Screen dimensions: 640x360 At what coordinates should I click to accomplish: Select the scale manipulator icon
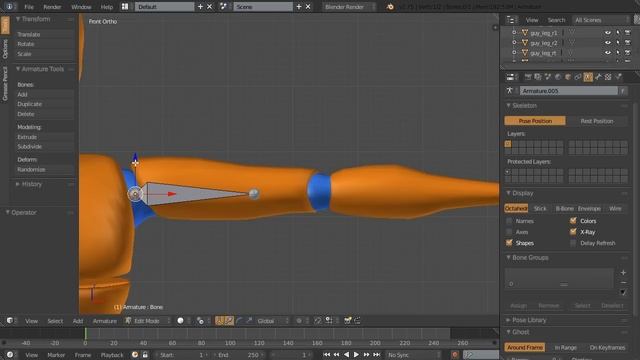[249, 321]
